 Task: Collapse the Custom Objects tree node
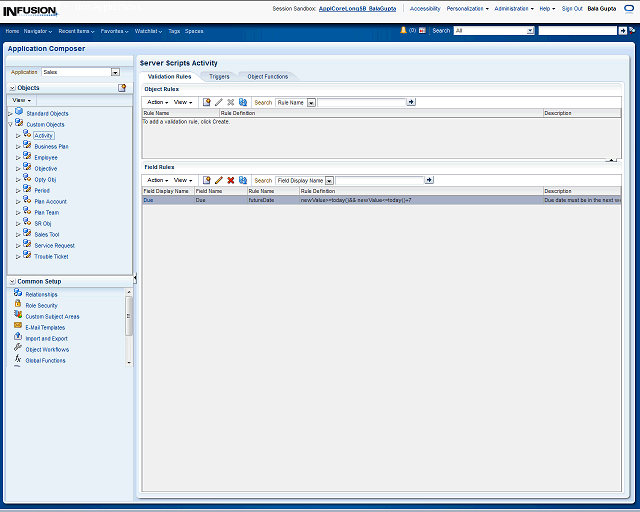(x=10, y=124)
